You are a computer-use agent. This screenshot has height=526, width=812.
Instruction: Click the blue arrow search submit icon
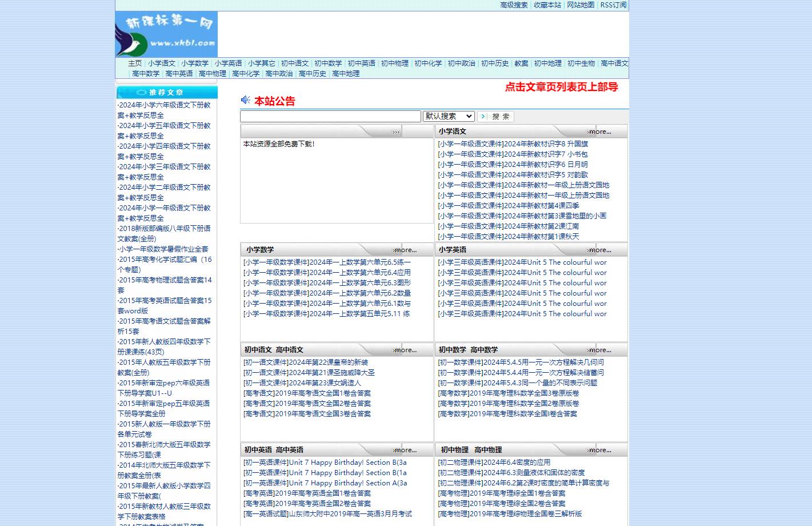(483, 116)
